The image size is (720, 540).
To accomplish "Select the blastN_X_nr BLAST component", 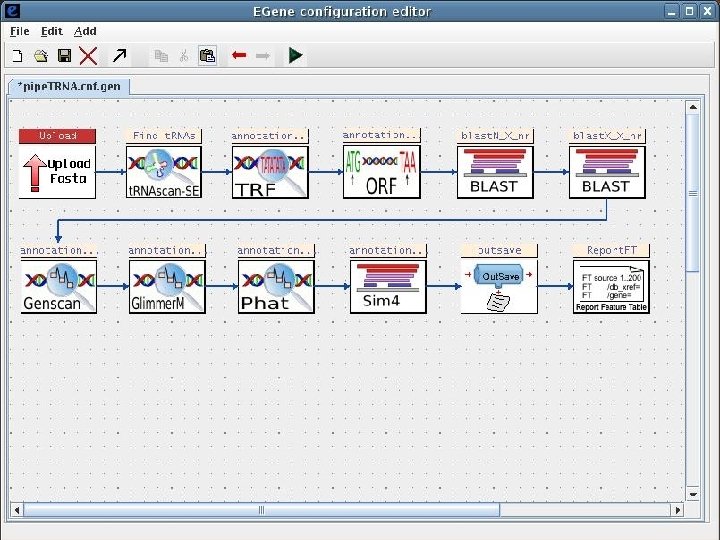I will coord(495,172).
